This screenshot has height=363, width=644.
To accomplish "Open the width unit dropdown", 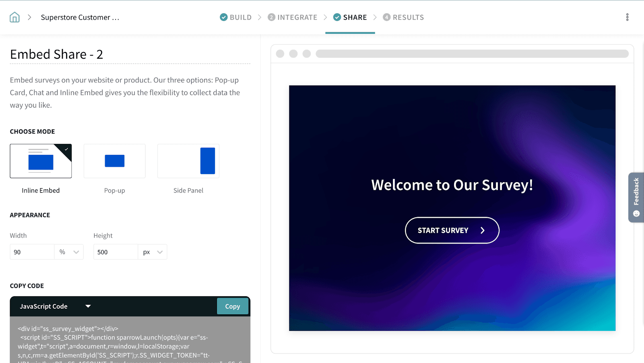I will point(69,252).
